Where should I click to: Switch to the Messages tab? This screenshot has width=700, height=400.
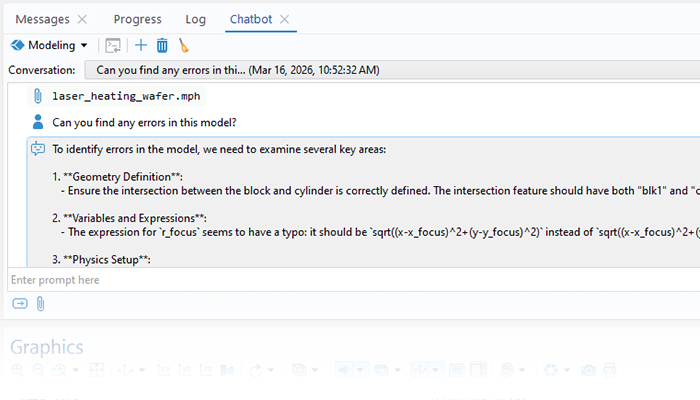pos(42,19)
